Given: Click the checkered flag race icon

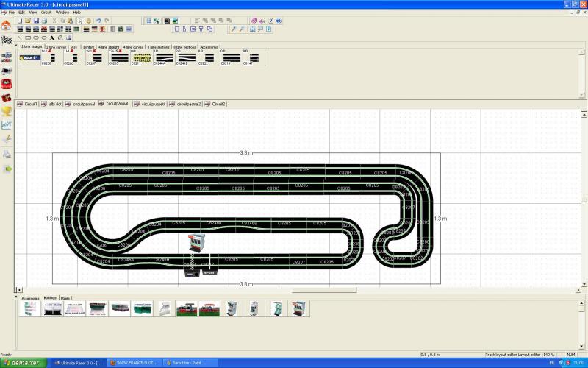Looking at the screenshot, I should [x=7, y=39].
